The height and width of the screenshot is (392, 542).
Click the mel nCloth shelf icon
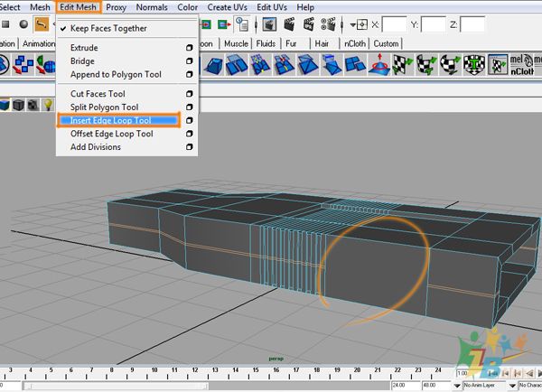pyautogui.click(x=522, y=65)
